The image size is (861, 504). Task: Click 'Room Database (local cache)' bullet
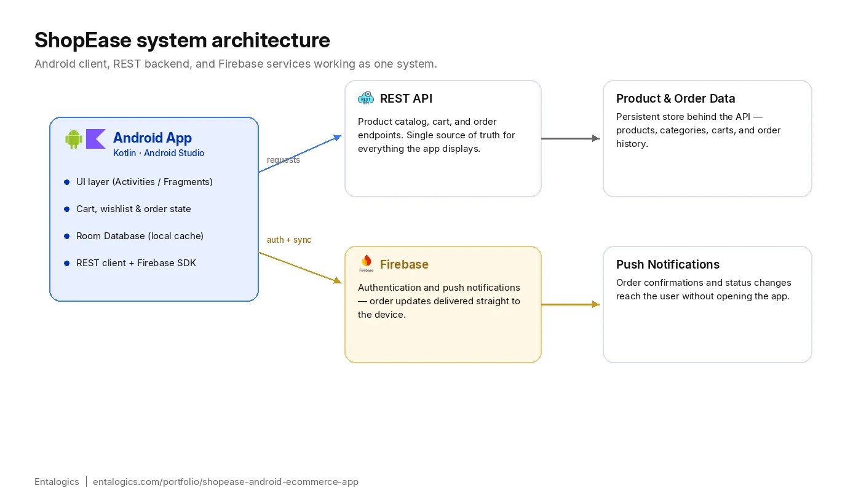[x=140, y=236]
